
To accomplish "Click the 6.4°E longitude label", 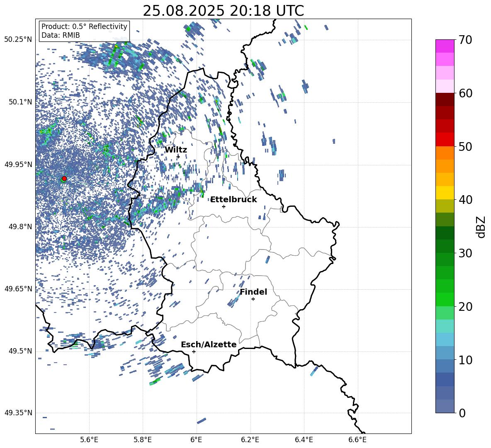I will [304, 440].
